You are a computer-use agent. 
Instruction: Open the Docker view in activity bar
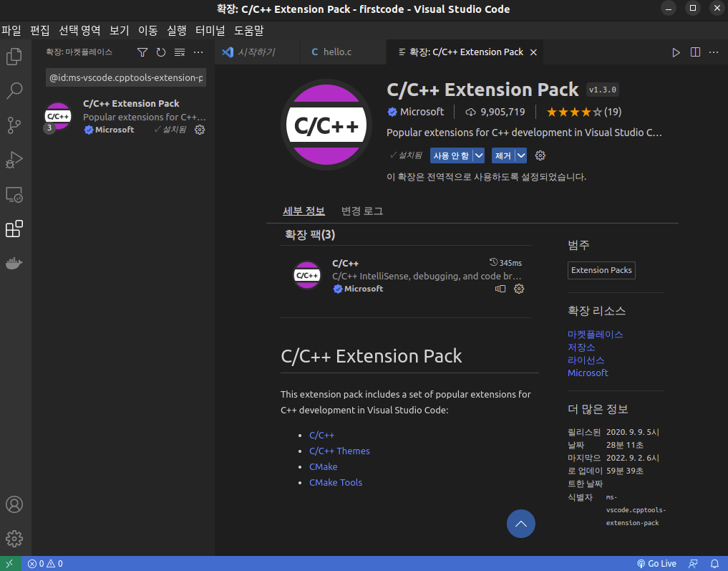pyautogui.click(x=14, y=264)
